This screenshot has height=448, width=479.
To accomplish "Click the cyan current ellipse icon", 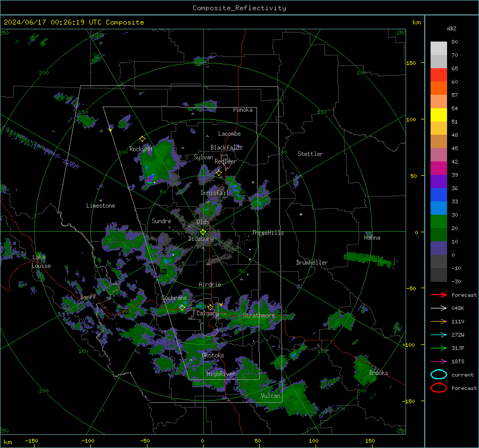I will click(439, 374).
